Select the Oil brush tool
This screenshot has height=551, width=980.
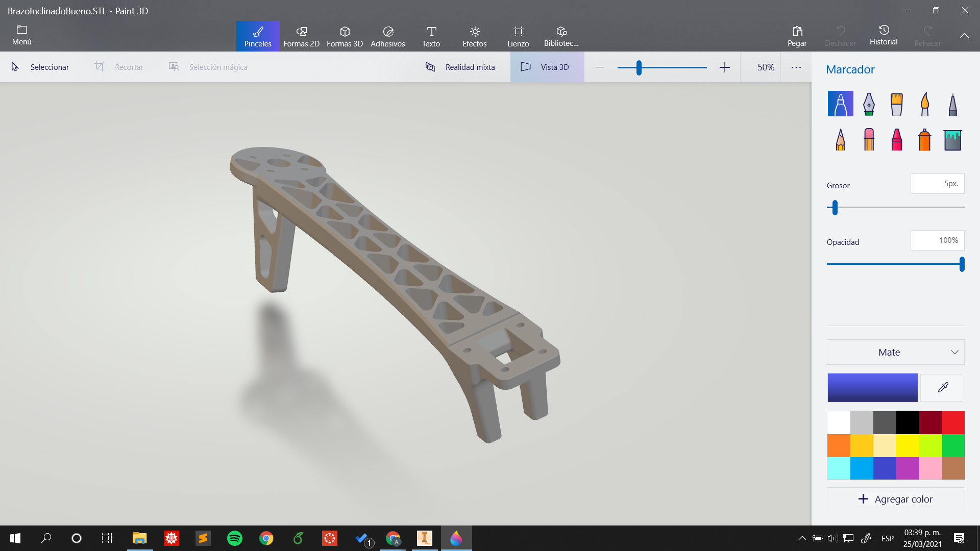pyautogui.click(x=897, y=104)
